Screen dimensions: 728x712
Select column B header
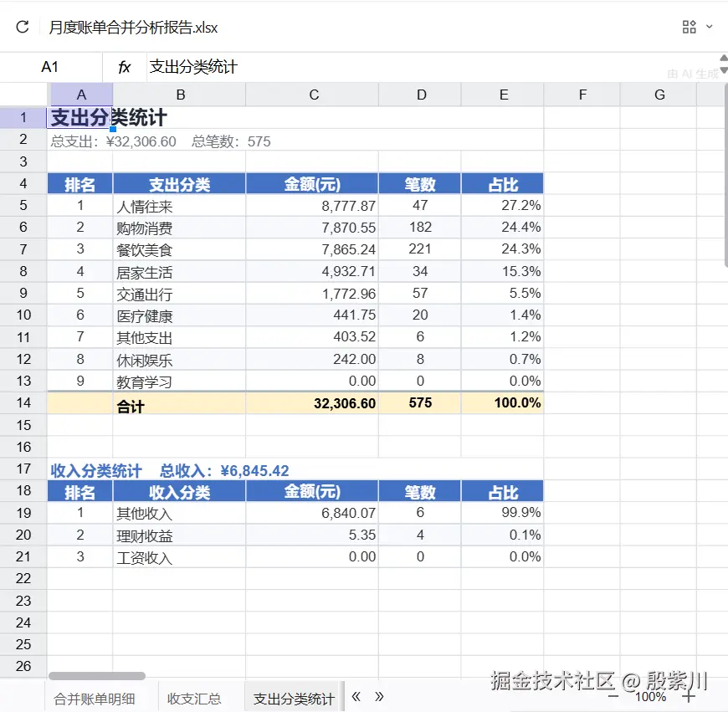click(x=180, y=95)
